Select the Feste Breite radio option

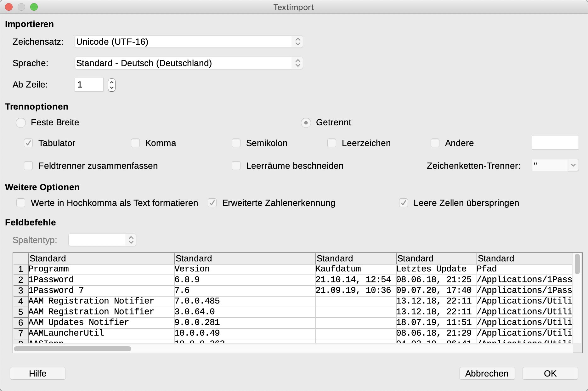pos(21,122)
